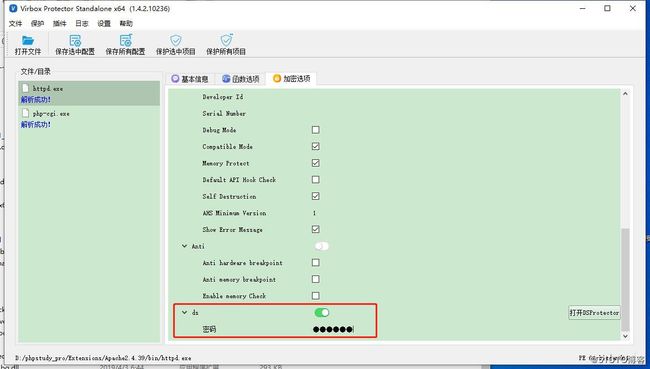Enable Anti memory breakpoint checkbox

[315, 279]
